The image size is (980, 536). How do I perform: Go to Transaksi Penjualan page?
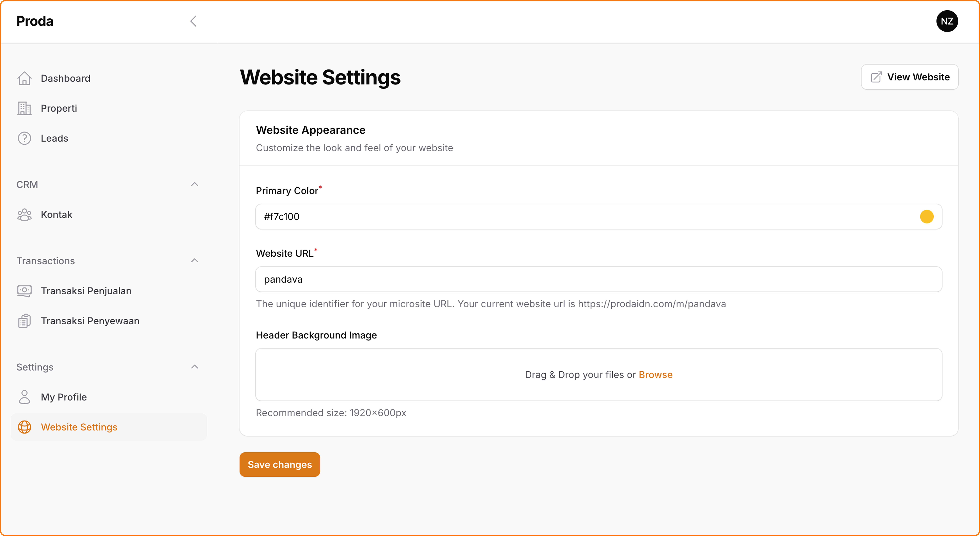click(86, 291)
